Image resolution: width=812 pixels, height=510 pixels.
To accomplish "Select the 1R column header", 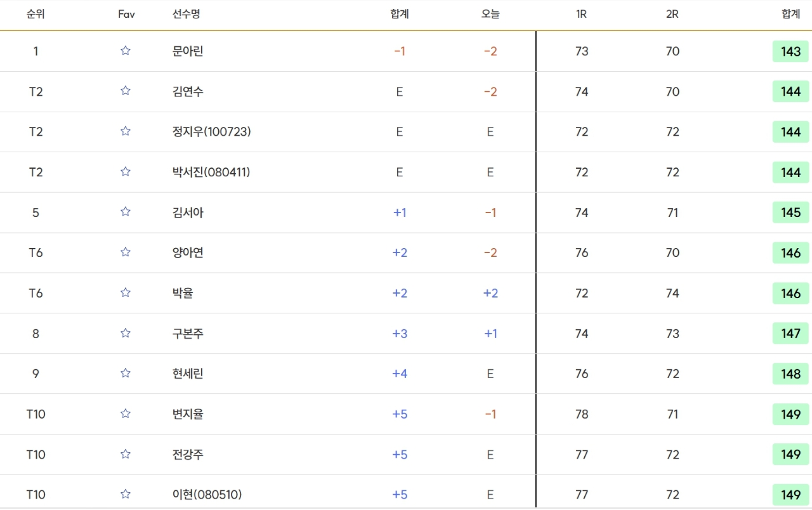I will [581, 15].
